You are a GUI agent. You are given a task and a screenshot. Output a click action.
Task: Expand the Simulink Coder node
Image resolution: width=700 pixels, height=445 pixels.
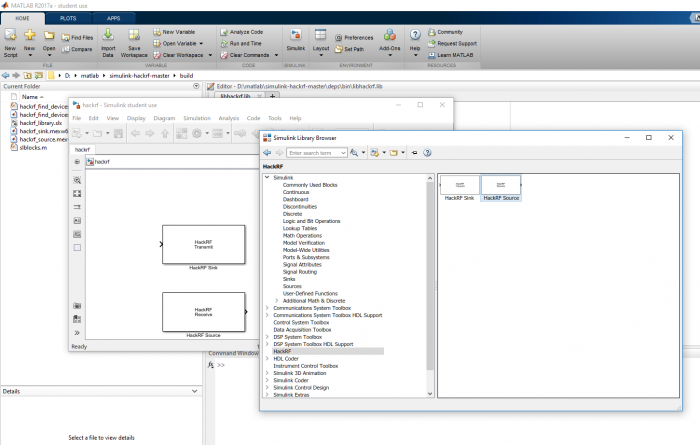click(x=267, y=380)
